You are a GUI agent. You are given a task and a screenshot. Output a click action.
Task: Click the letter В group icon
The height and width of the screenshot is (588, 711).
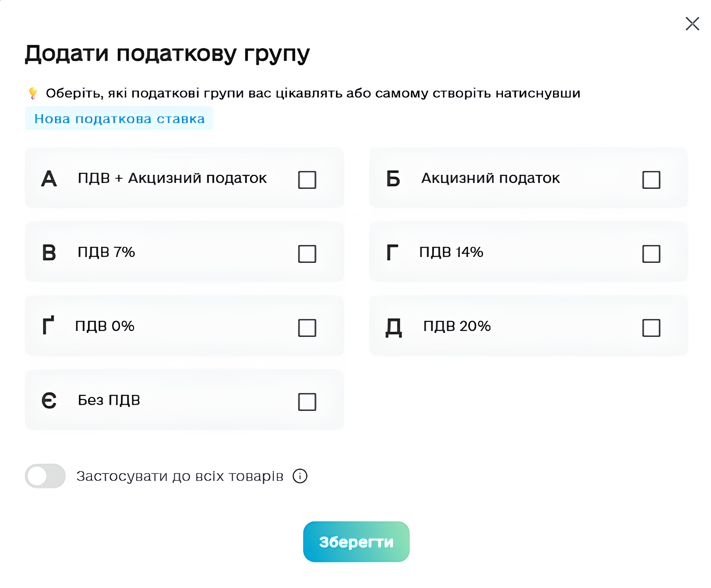point(49,253)
